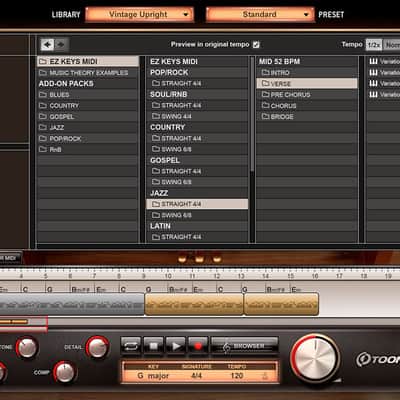Click the MID 52 BPM column header
Viewport: 400px width, 400px height.
pyautogui.click(x=279, y=61)
